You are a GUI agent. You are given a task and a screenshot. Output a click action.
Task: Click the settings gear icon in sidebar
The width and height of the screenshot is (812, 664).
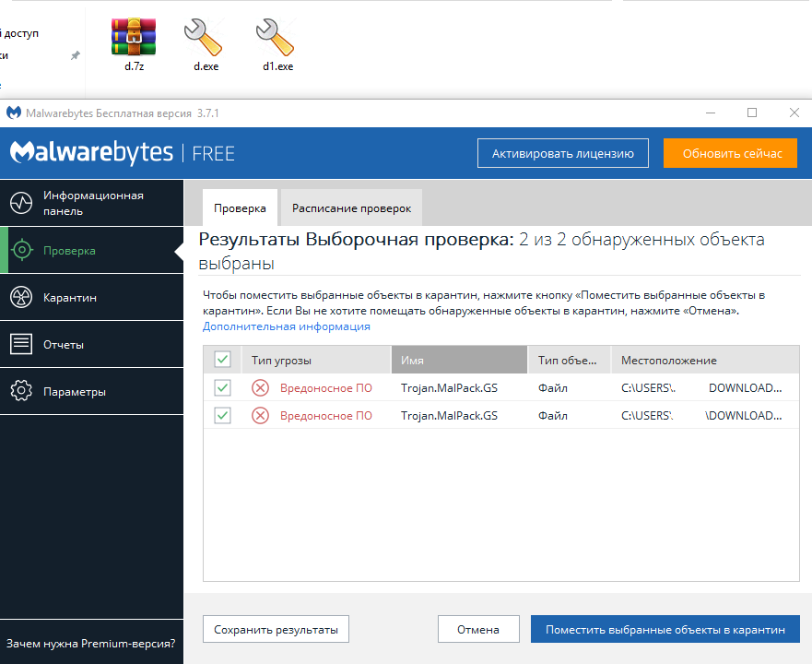21,391
